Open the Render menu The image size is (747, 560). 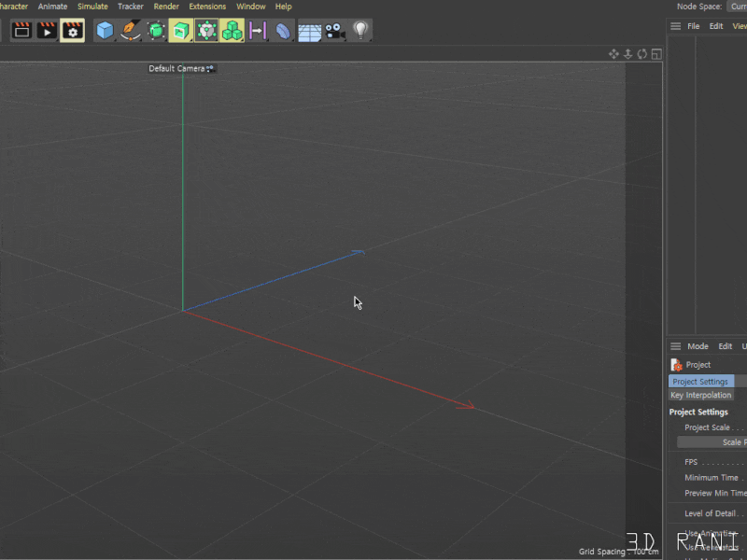pos(166,7)
